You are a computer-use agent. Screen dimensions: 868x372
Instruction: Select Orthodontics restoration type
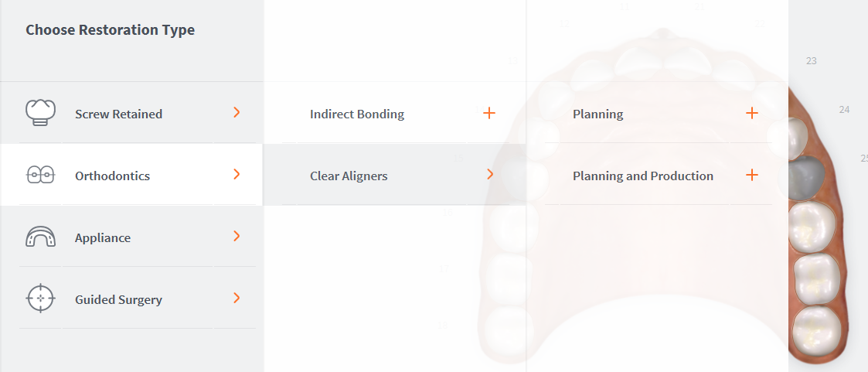(x=112, y=176)
